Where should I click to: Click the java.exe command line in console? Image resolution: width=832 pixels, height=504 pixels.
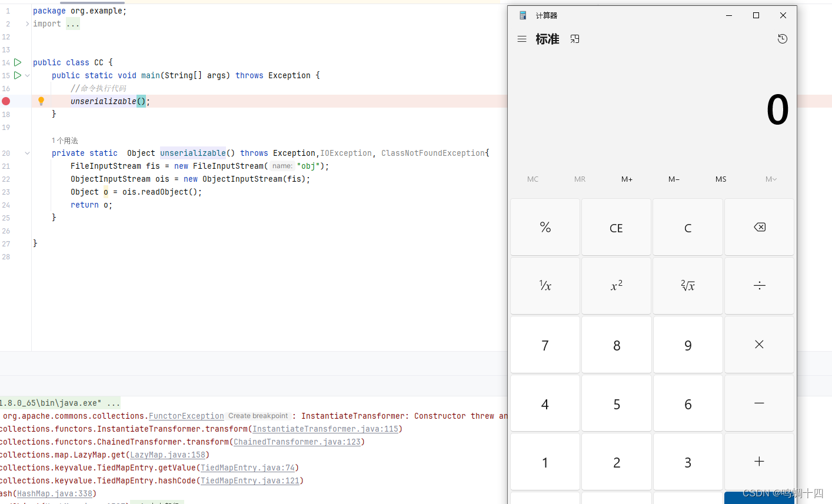(60, 403)
